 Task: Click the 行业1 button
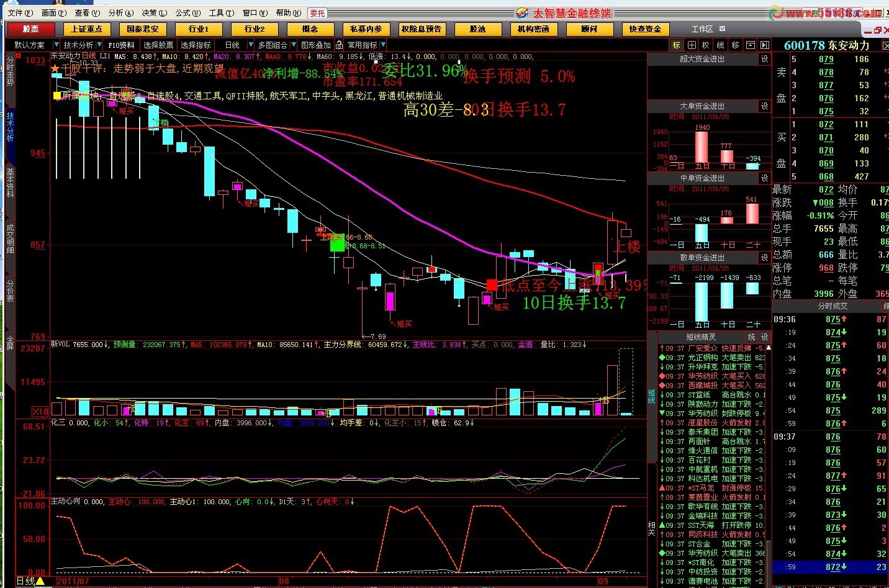click(x=198, y=29)
